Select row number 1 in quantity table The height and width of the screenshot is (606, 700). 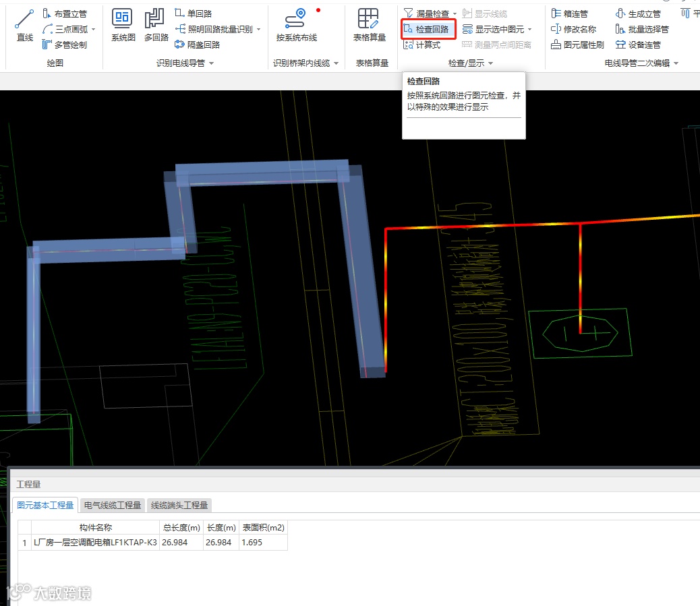point(24,543)
